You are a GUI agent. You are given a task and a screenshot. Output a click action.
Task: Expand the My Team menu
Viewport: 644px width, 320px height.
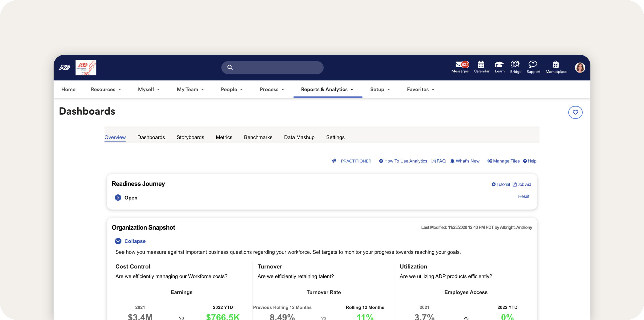coord(190,89)
